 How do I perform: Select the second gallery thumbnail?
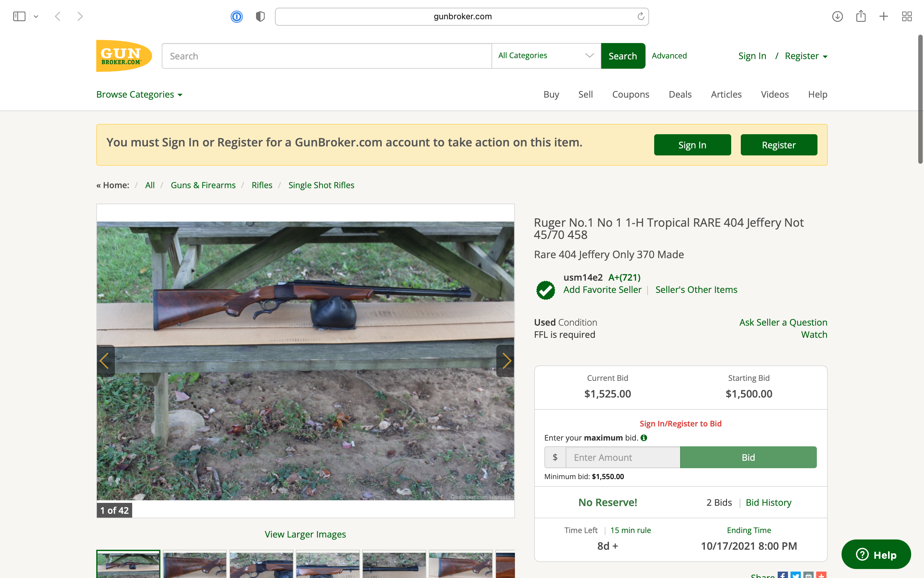point(195,564)
